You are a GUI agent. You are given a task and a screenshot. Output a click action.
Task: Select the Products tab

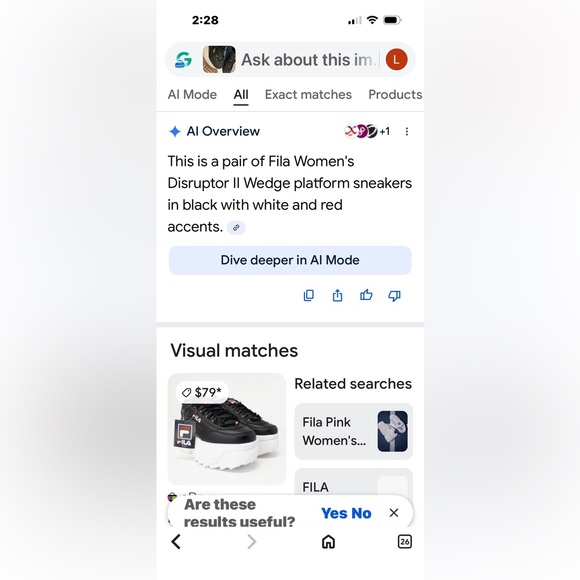395,95
